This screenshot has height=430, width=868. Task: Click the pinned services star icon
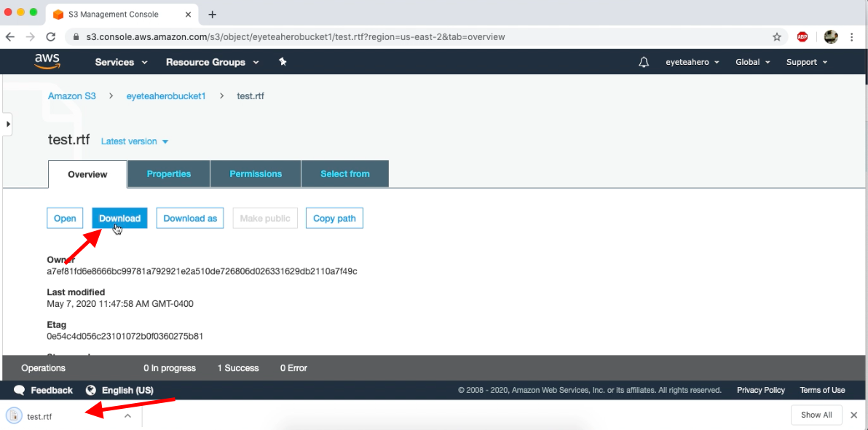(283, 62)
